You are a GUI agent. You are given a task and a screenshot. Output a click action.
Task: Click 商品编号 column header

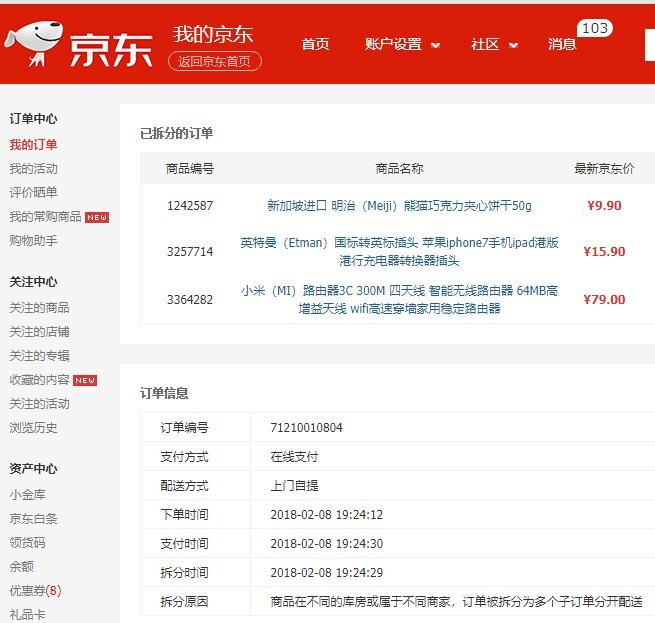[190, 169]
